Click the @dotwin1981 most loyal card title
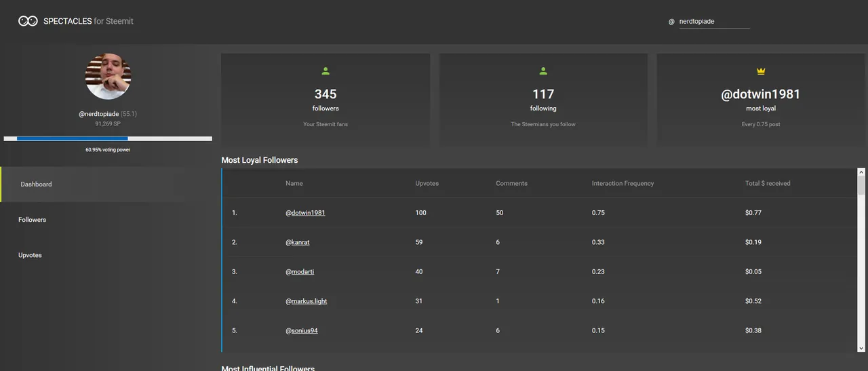868x371 pixels. tap(761, 94)
